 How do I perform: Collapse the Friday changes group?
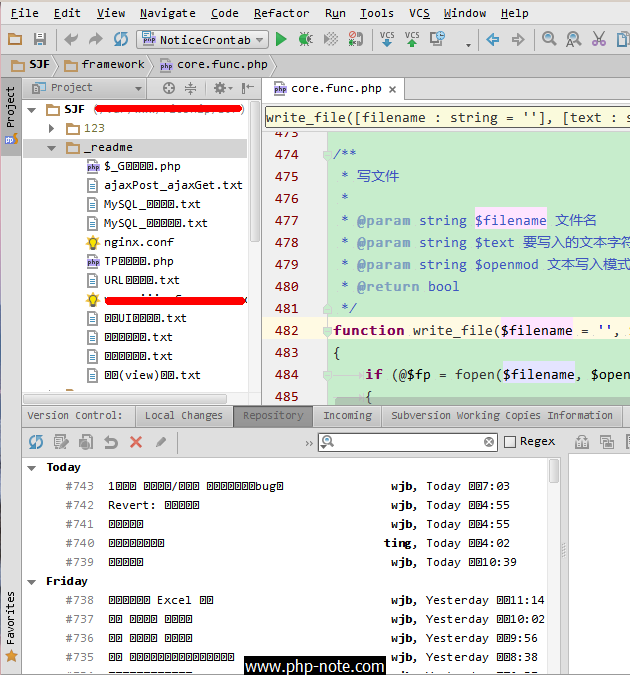pyautogui.click(x=31, y=582)
